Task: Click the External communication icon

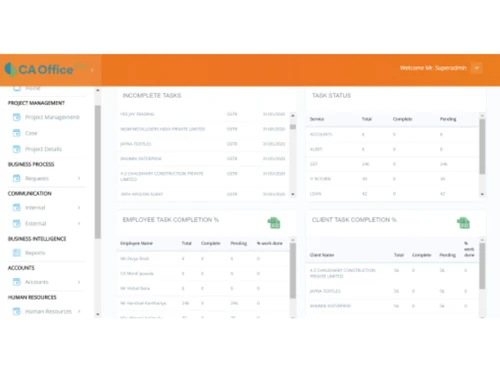Action: [16, 223]
